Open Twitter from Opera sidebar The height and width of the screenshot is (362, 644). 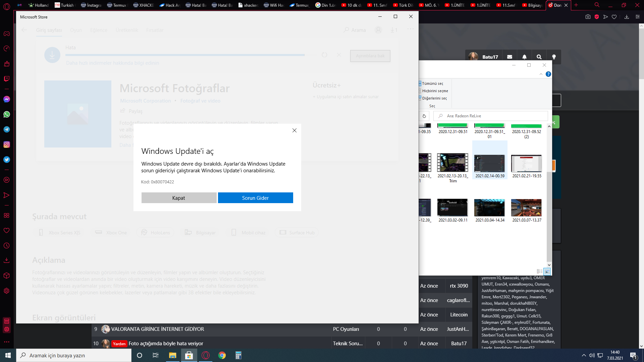pyautogui.click(x=7, y=160)
